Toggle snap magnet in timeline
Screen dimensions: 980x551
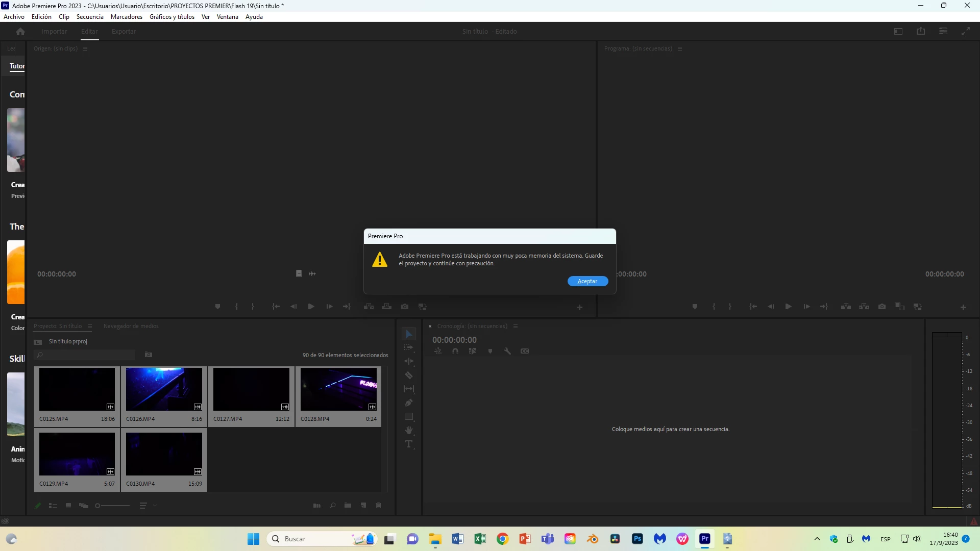click(455, 352)
